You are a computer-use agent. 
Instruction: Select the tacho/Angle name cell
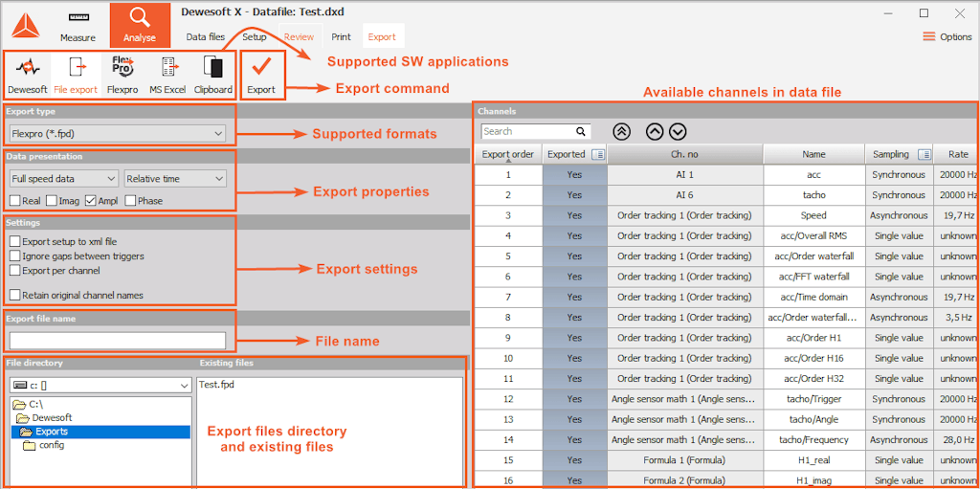pos(813,419)
